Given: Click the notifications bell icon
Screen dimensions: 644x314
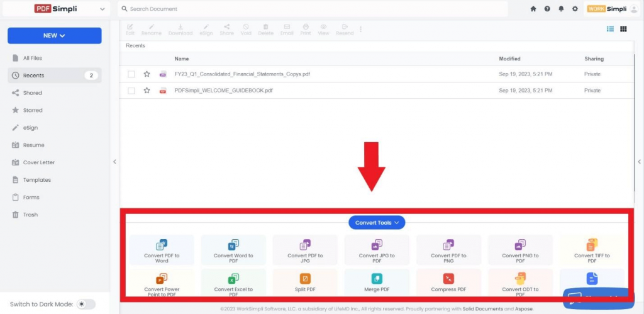Looking at the screenshot, I should click(561, 9).
